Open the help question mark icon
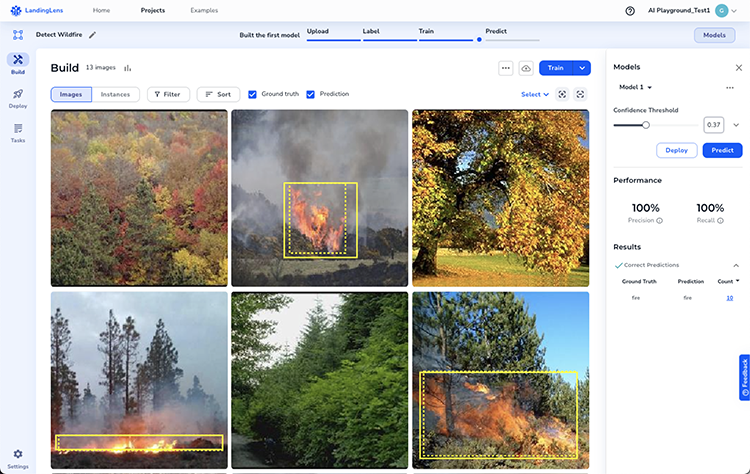Screen dimensions: 750x474 point(630,11)
